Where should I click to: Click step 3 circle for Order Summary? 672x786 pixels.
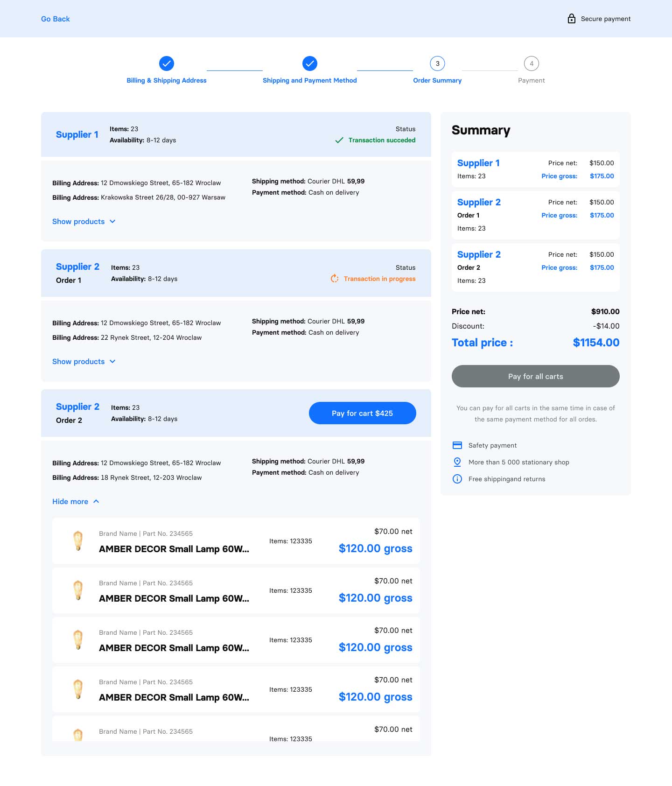point(437,63)
